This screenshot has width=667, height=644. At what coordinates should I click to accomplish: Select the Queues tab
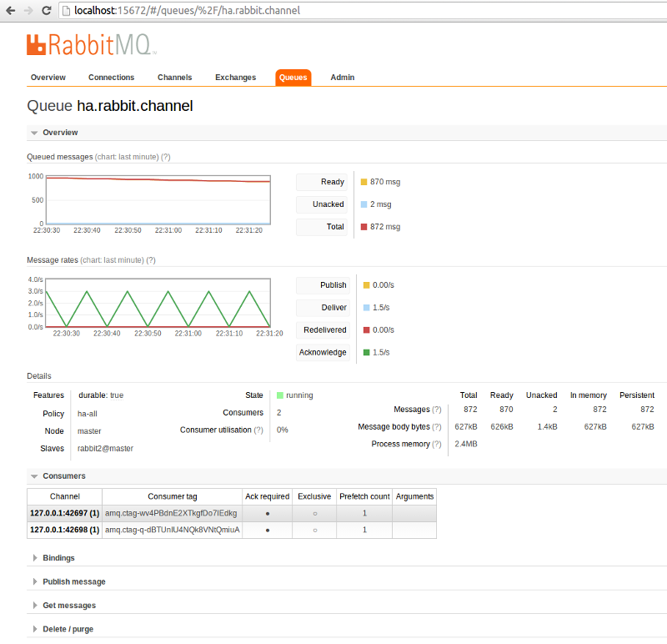(293, 78)
